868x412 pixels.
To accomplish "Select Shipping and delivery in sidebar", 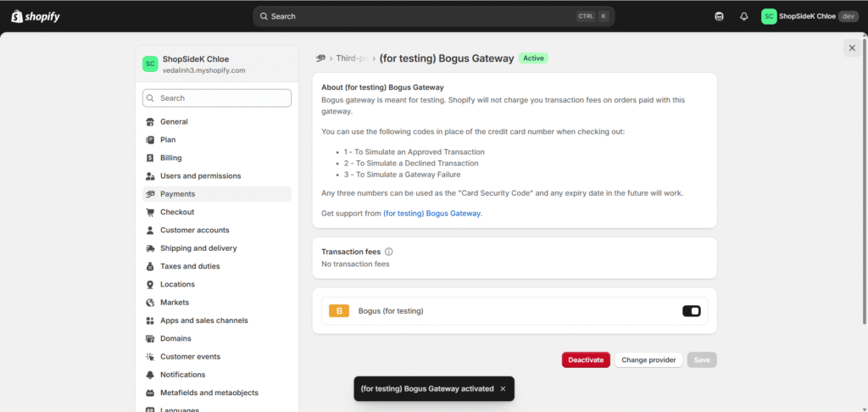I will click(x=198, y=248).
